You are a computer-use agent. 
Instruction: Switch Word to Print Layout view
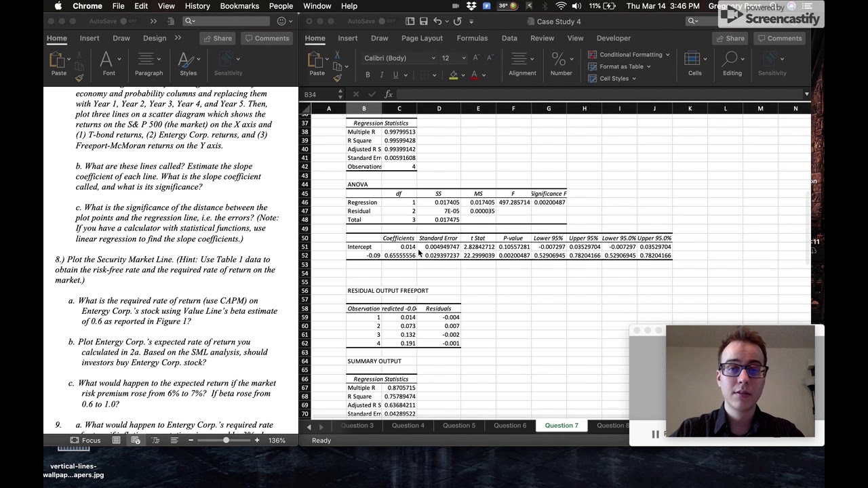[117, 441]
